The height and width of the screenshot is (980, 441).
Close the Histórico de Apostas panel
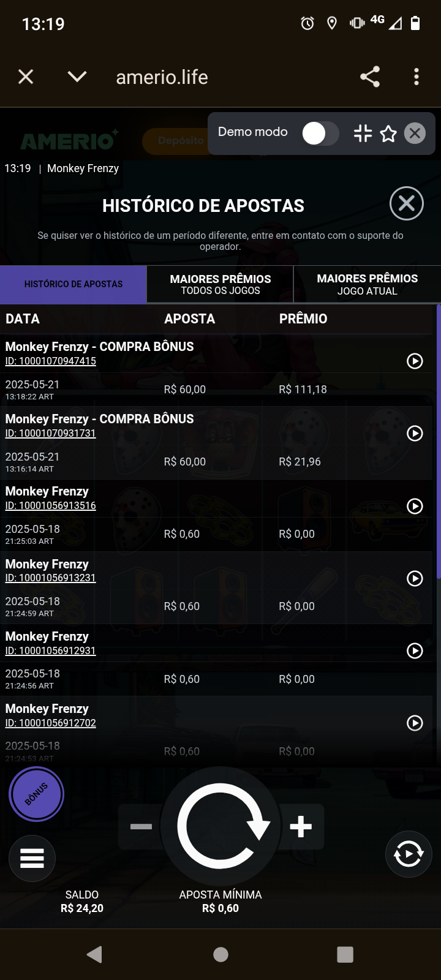[x=407, y=203]
